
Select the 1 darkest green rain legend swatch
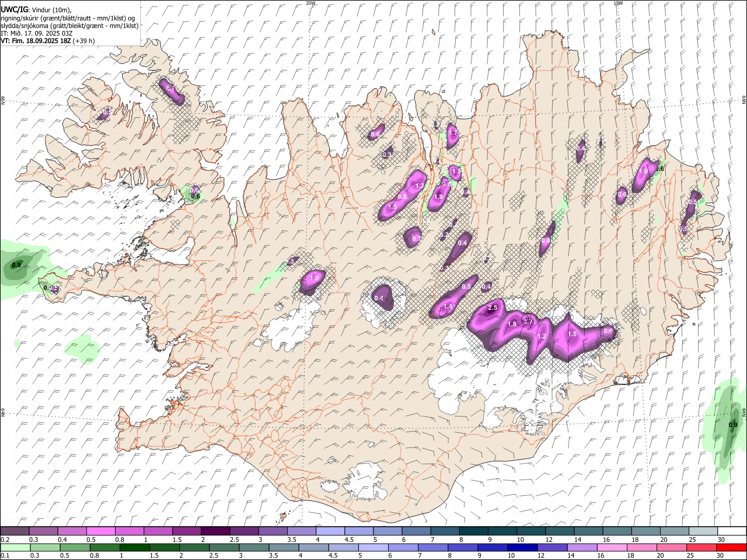pyautogui.click(x=134, y=547)
